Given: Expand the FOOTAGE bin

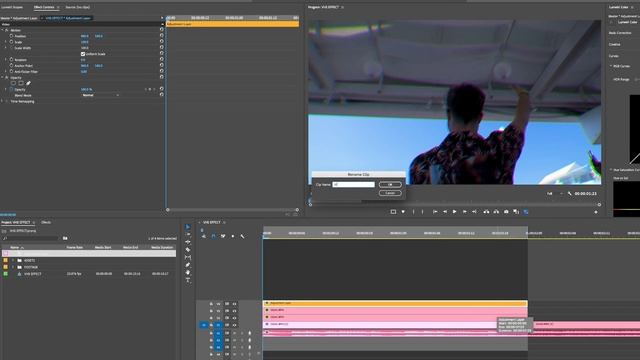Looking at the screenshot, I should point(13,267).
